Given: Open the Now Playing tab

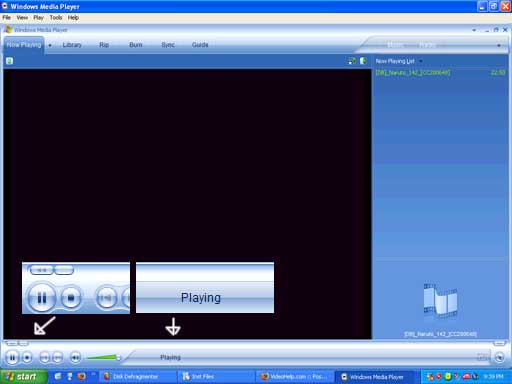Looking at the screenshot, I should [x=24, y=45].
